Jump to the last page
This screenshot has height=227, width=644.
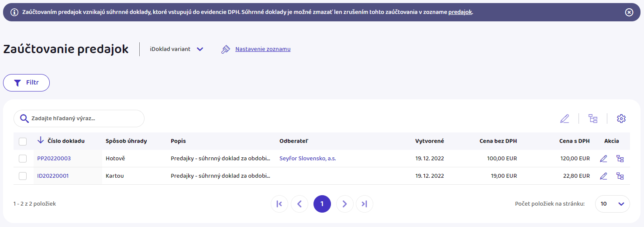pyautogui.click(x=365, y=203)
